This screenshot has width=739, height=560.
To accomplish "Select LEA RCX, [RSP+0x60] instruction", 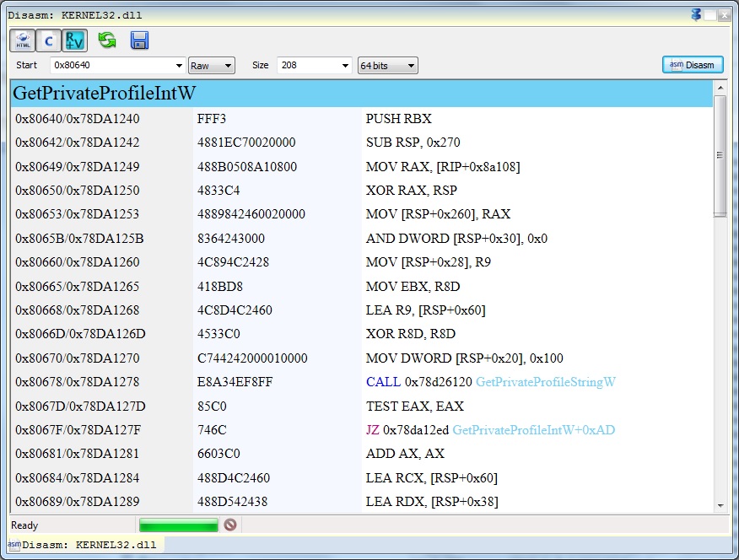I will [x=432, y=478].
